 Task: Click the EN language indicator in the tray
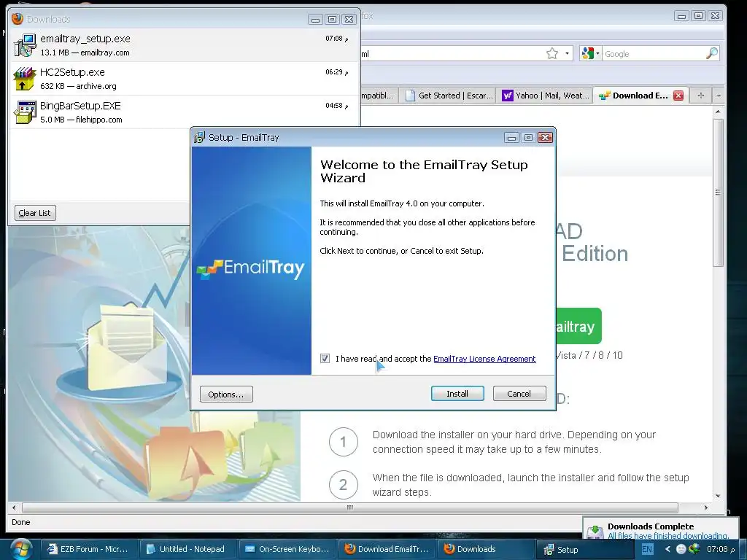[x=647, y=549]
